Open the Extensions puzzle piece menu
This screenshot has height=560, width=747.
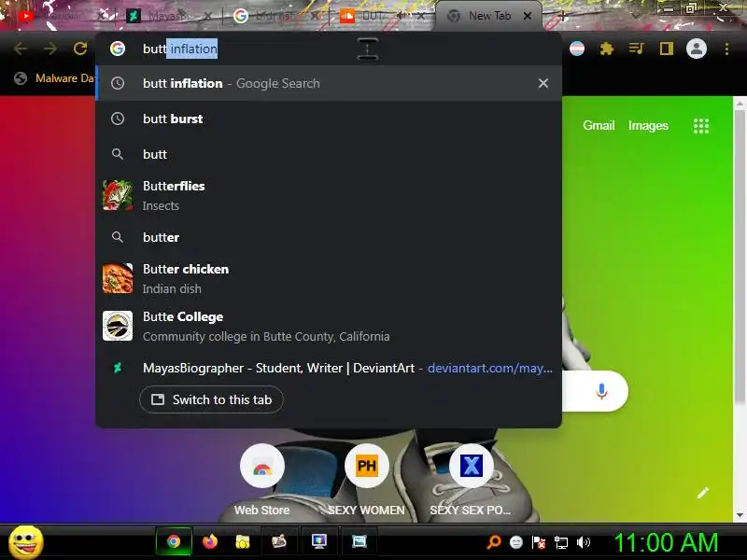coord(606,49)
